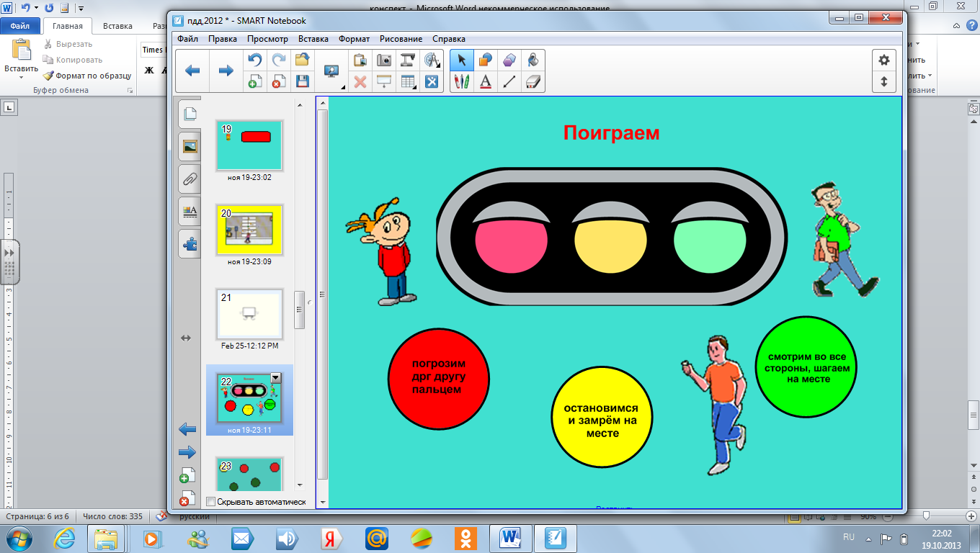
Task: Open Word font name combo box
Action: (x=153, y=50)
